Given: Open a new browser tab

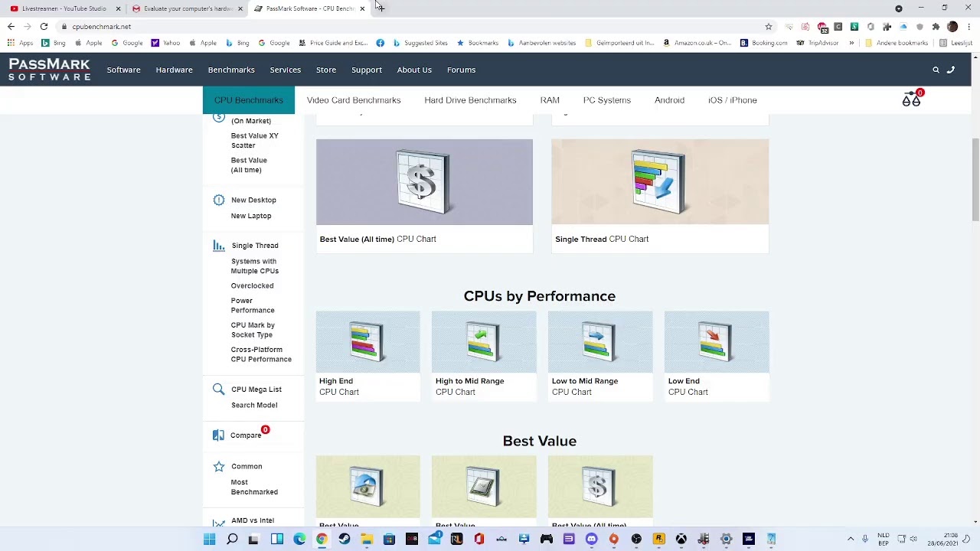Looking at the screenshot, I should pos(381,8).
